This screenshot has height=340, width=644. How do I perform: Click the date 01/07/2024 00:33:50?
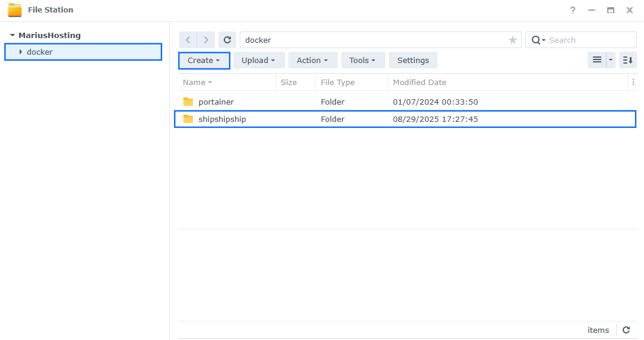pyautogui.click(x=435, y=102)
